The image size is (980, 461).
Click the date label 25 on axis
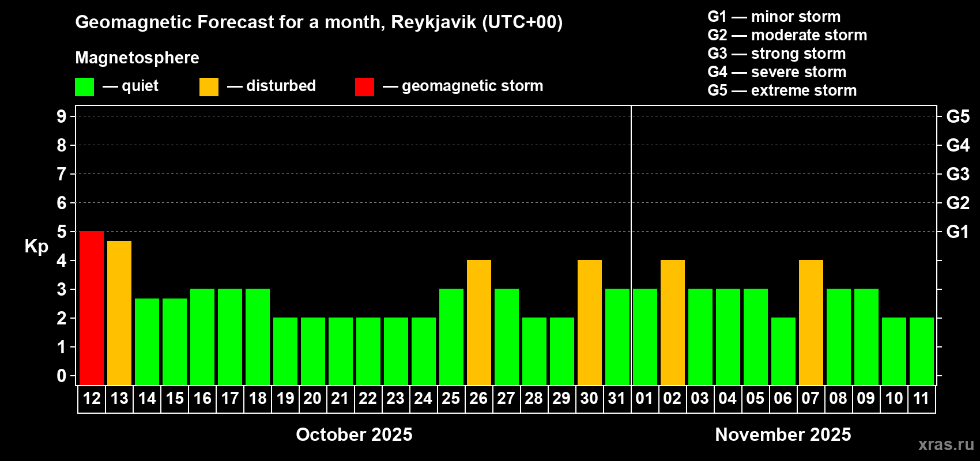click(451, 398)
